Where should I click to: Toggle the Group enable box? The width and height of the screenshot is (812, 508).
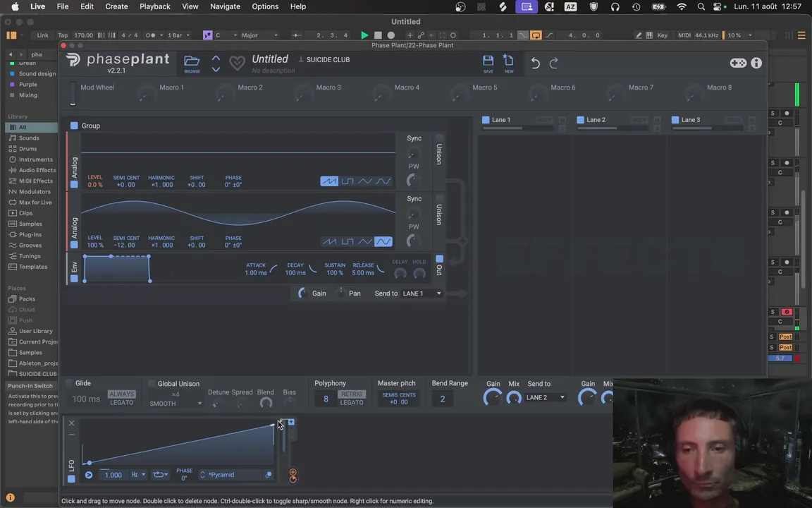(x=74, y=126)
